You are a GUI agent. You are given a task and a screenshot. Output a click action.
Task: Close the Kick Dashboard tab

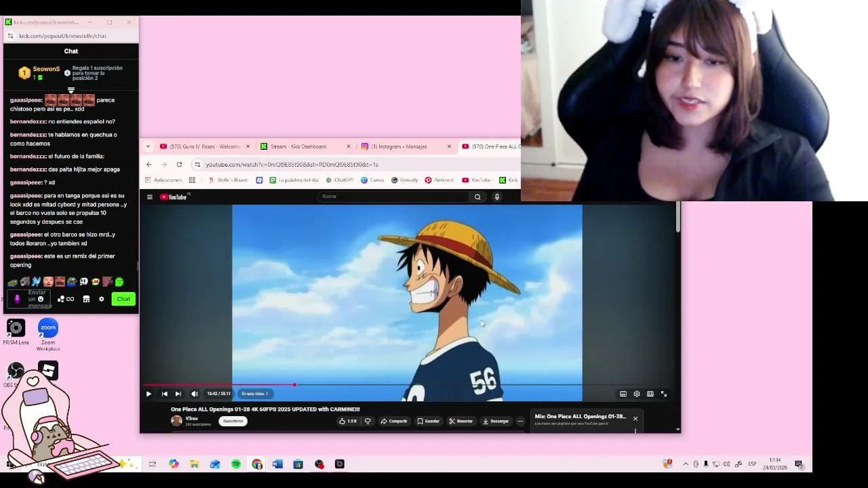349,146
